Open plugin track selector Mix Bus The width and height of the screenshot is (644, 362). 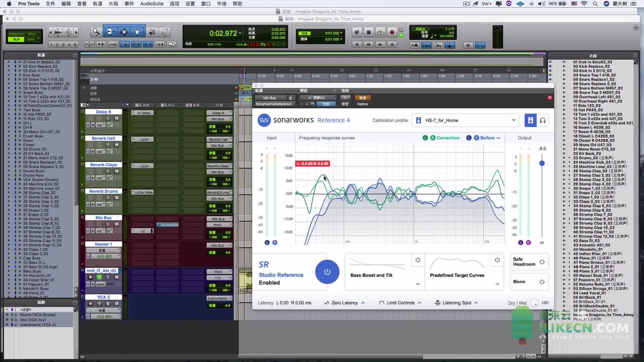coord(271,98)
